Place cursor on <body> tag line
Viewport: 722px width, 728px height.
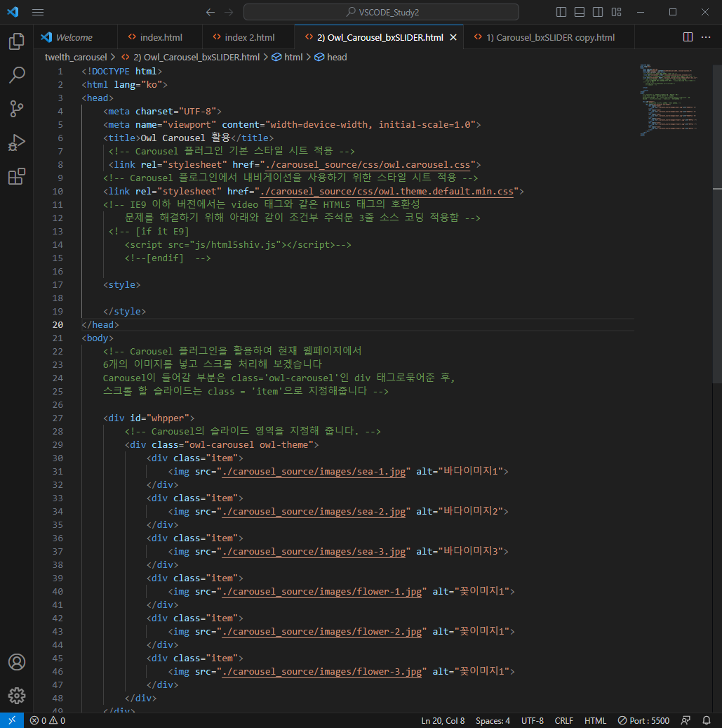point(98,338)
